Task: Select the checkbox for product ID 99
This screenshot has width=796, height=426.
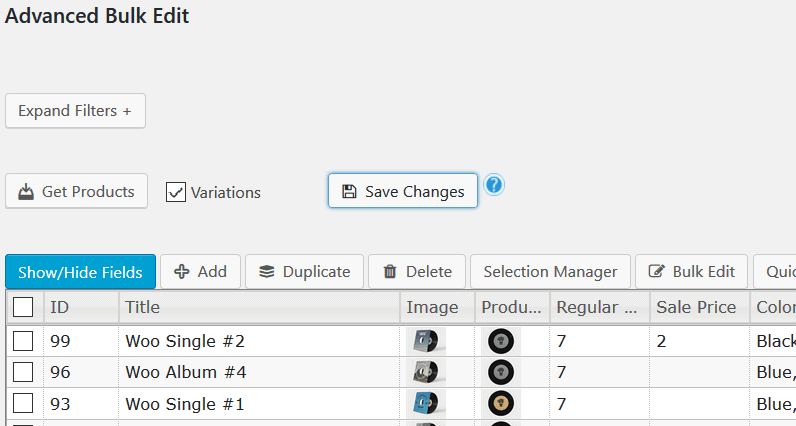Action: point(23,341)
